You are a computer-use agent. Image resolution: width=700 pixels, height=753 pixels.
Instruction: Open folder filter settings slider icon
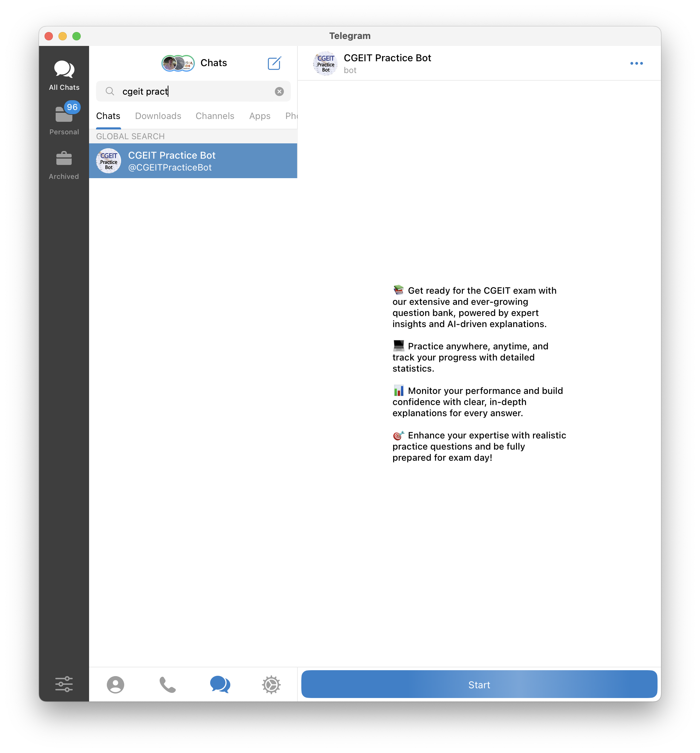coord(64,684)
